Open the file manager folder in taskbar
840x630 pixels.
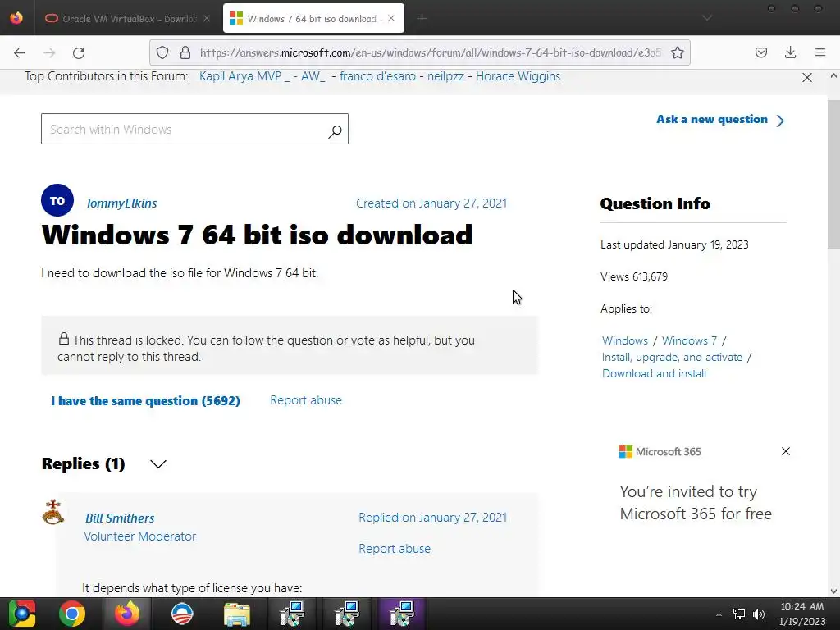point(237,614)
